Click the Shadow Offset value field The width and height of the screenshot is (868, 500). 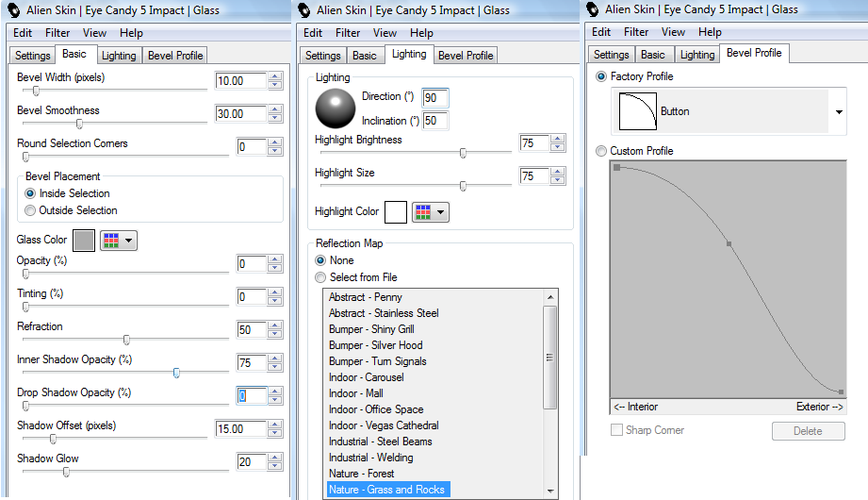pos(241,429)
